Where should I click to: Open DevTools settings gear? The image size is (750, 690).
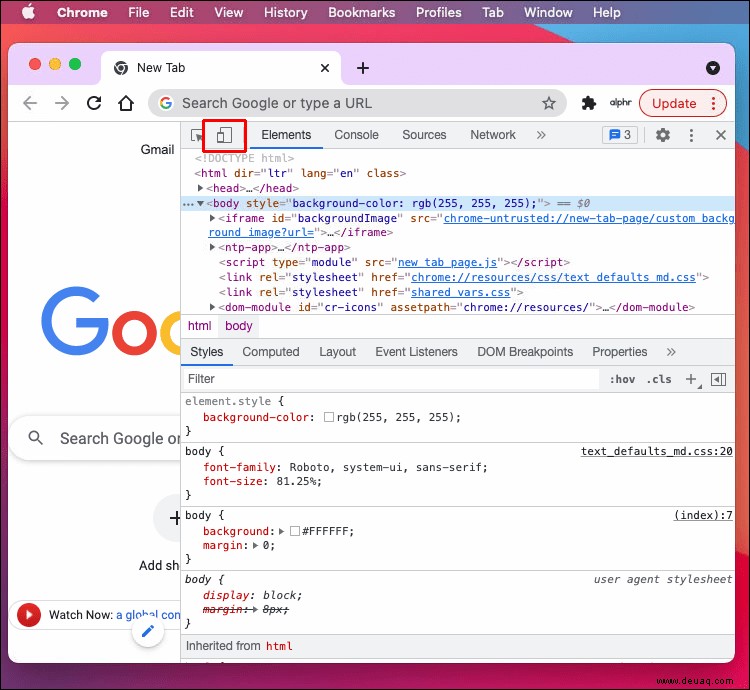pos(662,135)
